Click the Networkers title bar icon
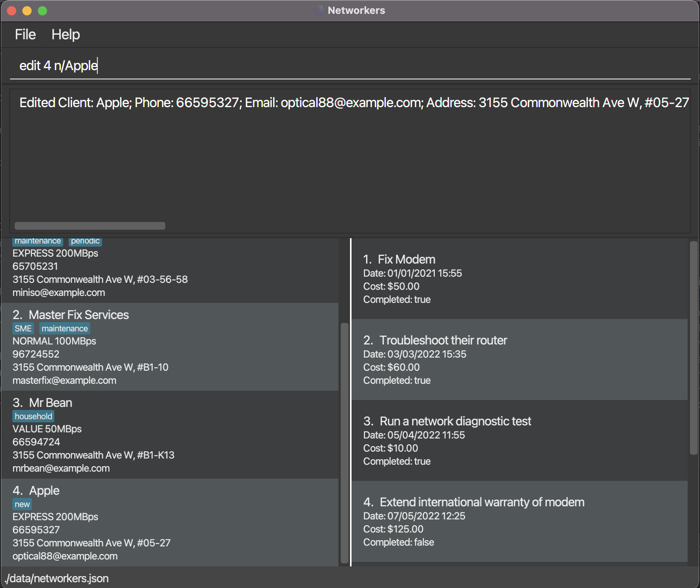 pos(318,10)
